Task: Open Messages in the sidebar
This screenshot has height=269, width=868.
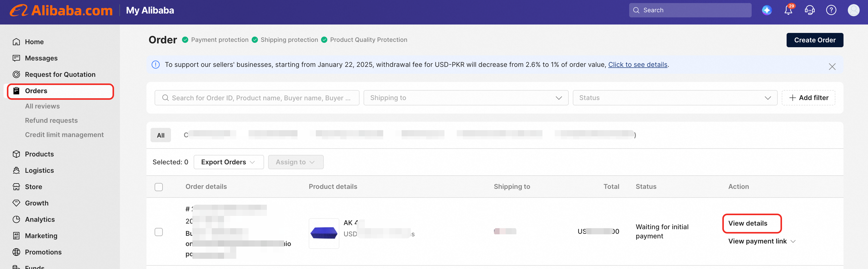Action: pos(41,58)
